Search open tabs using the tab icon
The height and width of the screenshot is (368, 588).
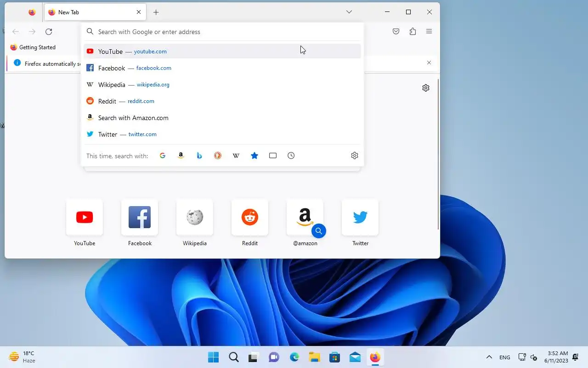pyautogui.click(x=273, y=155)
